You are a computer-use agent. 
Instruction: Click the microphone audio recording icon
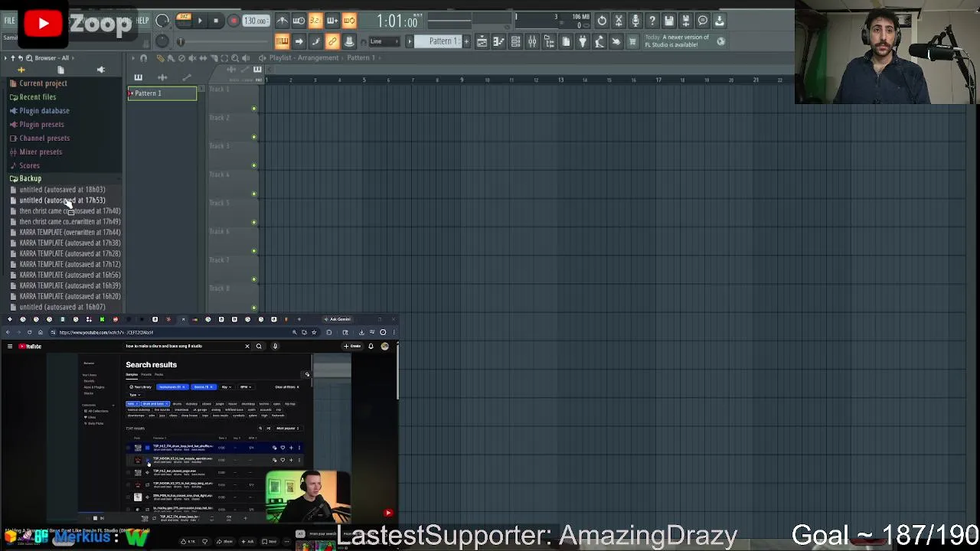coord(635,21)
